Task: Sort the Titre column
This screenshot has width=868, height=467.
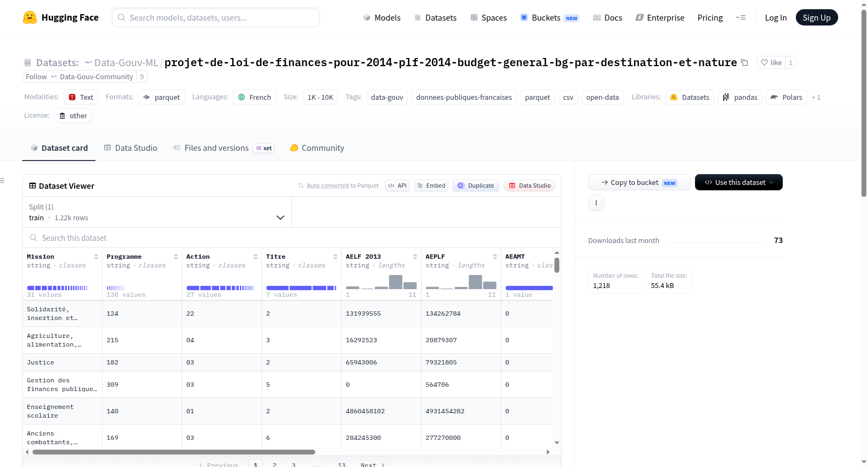Action: (x=335, y=257)
